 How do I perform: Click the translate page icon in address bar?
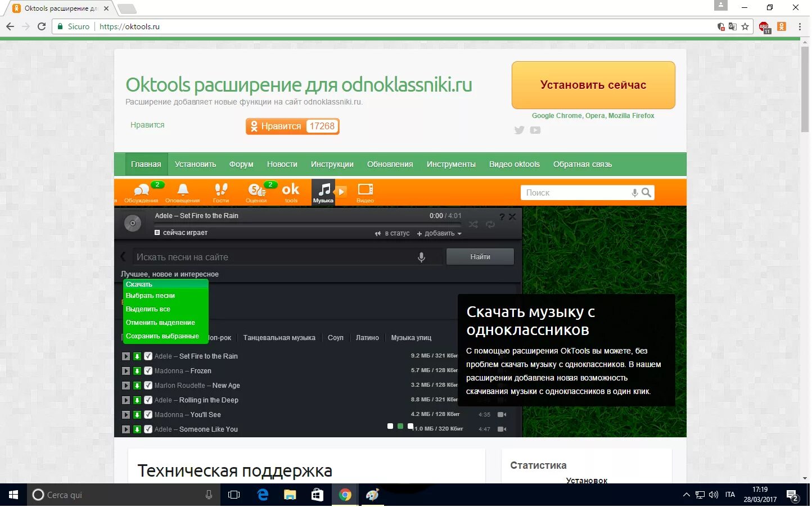[x=734, y=26]
